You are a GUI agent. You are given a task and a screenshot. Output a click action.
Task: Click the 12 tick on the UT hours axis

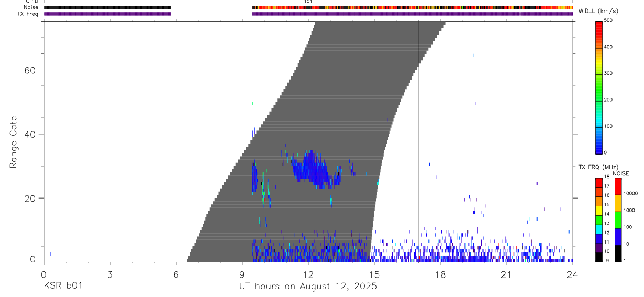coord(308,274)
